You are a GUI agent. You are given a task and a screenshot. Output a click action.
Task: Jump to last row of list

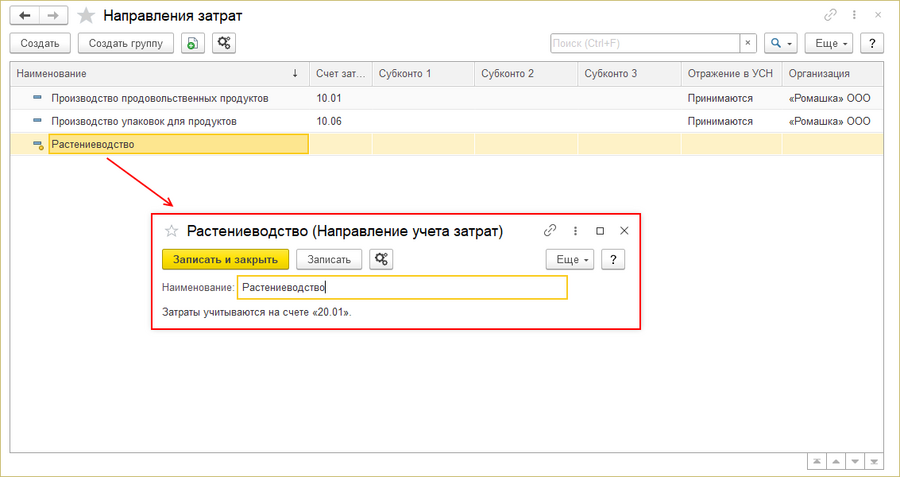874,462
